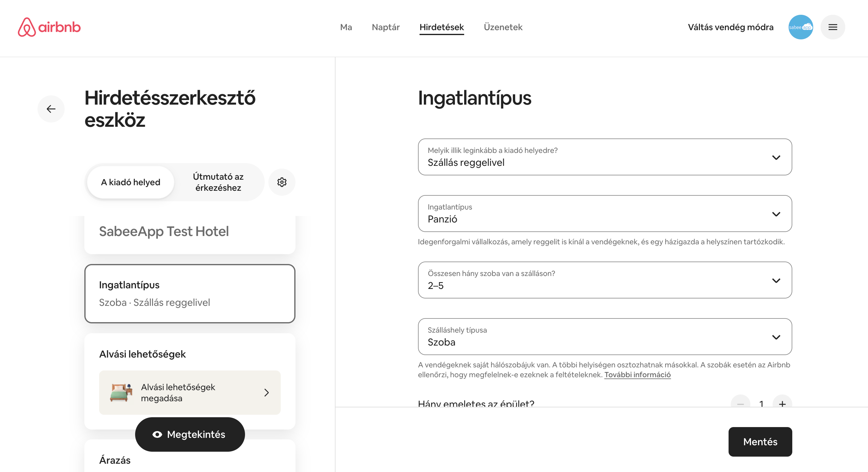Decrease building floors with minus icon
Screen dimensions: 868x472
[x=740, y=403]
